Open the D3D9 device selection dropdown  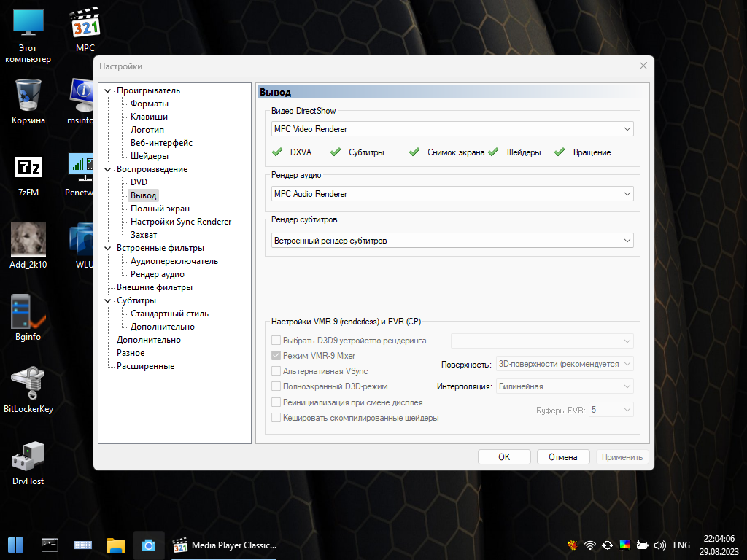point(542,341)
